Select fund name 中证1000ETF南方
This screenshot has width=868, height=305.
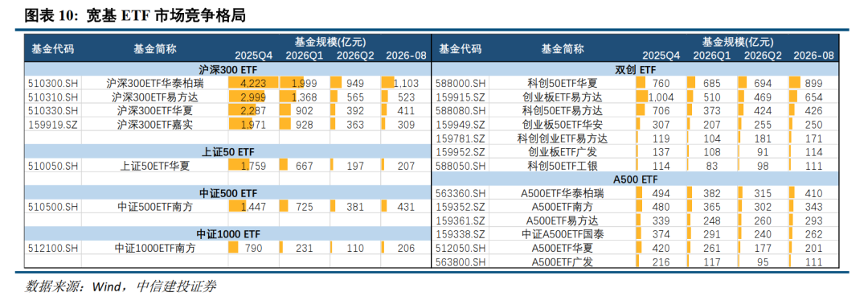point(155,248)
